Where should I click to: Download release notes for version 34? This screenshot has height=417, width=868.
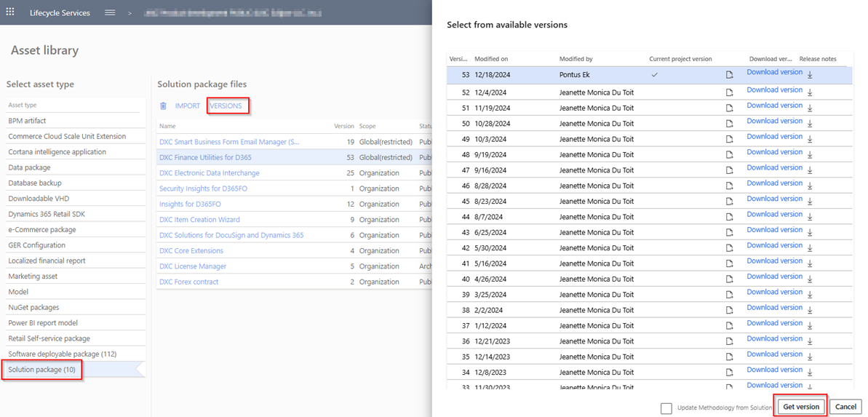tap(810, 372)
